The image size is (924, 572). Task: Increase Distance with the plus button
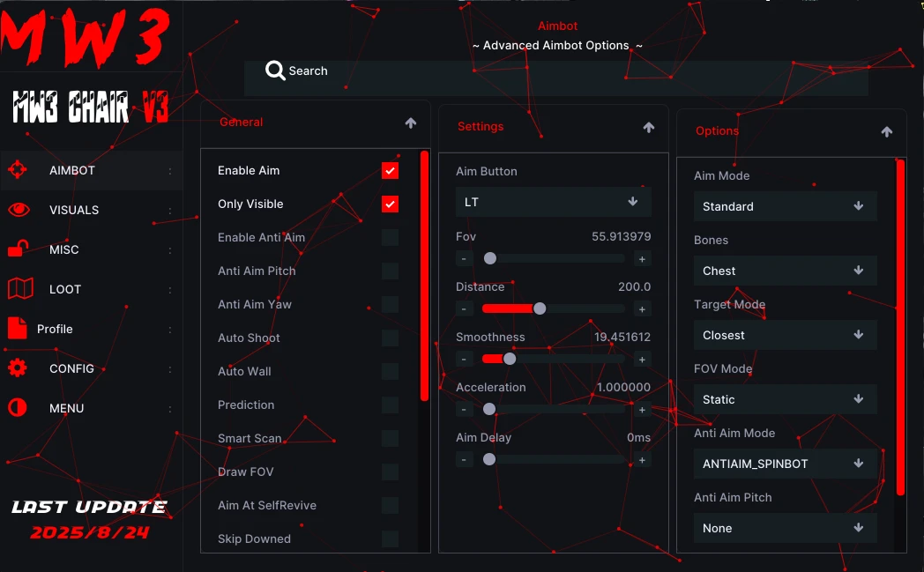pyautogui.click(x=643, y=308)
